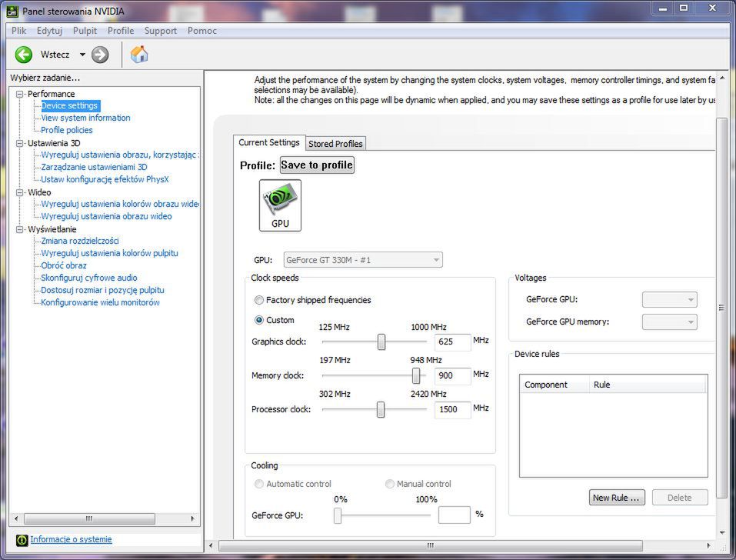Open the Edytuj menu

pos(49,31)
